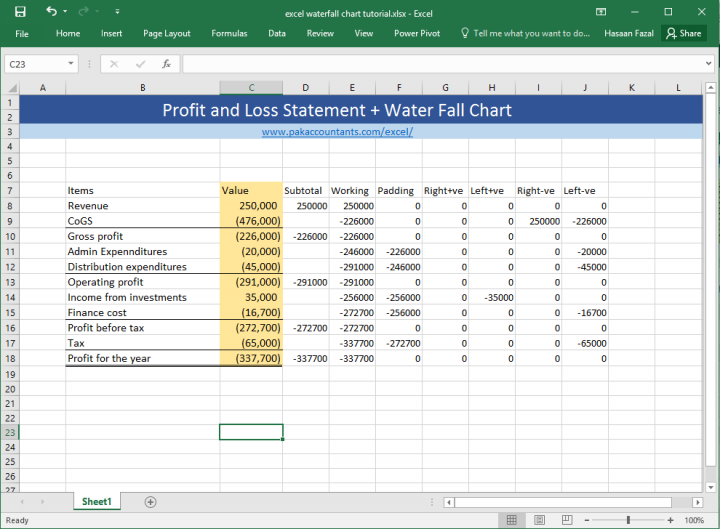This screenshot has height=529, width=720.
Task: Click inside the formula bar
Action: 443,64
